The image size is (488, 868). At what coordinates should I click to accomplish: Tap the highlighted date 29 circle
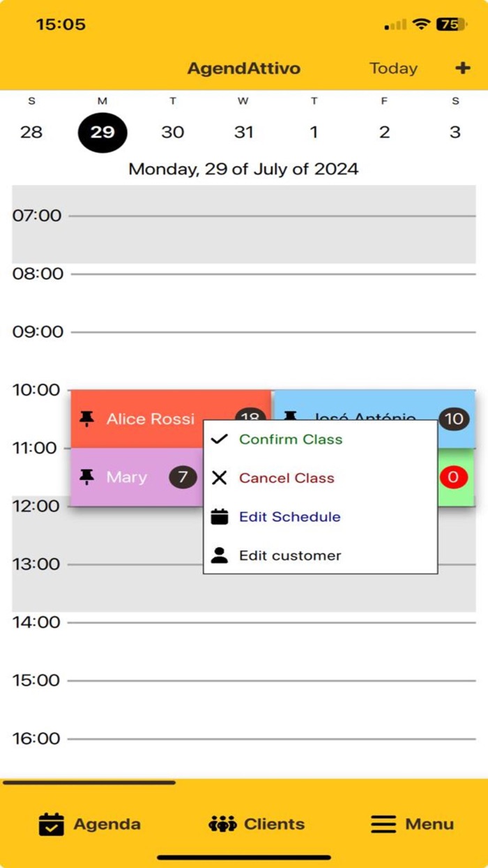pos(102,132)
